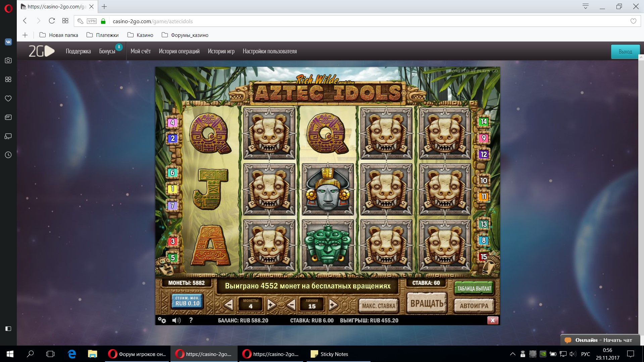Add a bookmark to the bookmarks bar

25,35
